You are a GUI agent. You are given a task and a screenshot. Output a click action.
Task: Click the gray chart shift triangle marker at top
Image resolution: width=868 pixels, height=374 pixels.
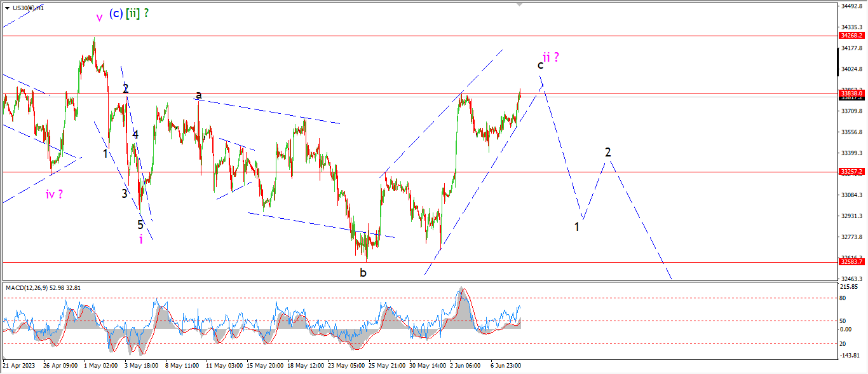520,4
